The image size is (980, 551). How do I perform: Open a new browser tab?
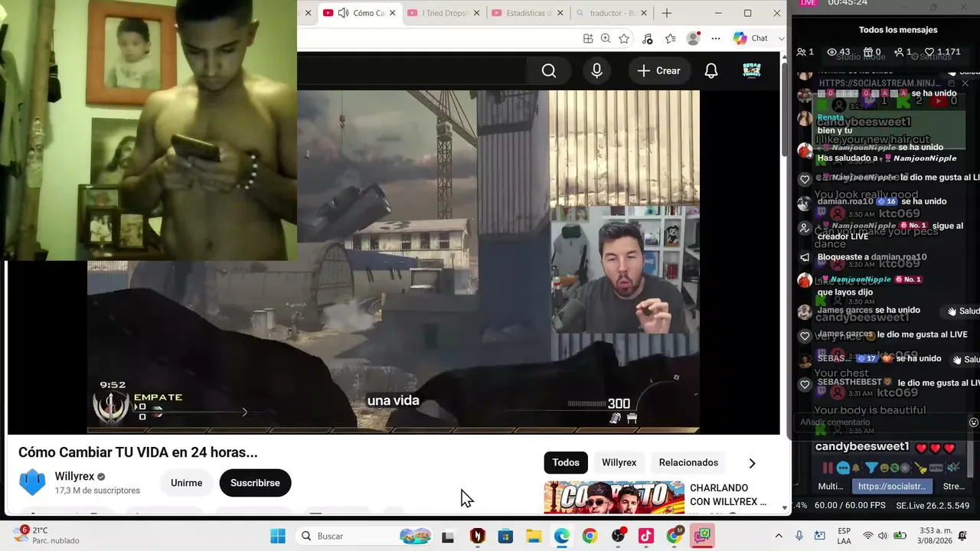click(x=667, y=13)
